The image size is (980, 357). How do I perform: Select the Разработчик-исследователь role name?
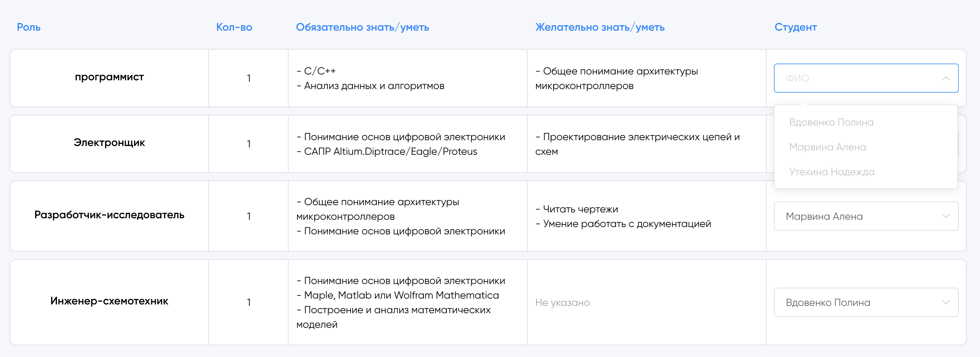point(109,215)
